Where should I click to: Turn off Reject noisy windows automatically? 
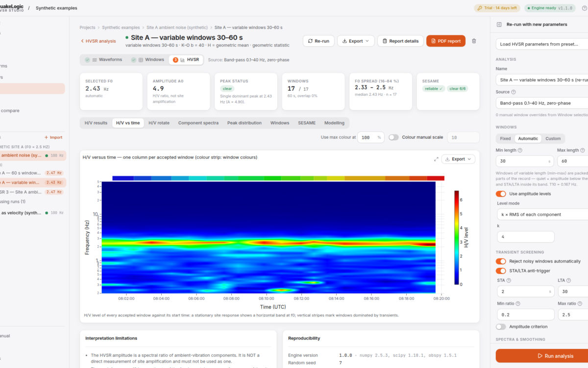501,261
